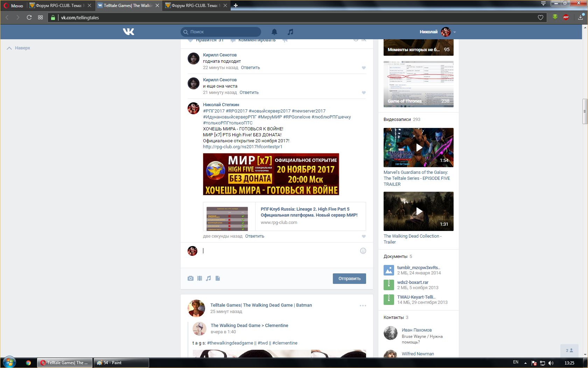Like the 'годната подходит' comment
Image resolution: width=588 pixels, height=368 pixels.
(364, 68)
